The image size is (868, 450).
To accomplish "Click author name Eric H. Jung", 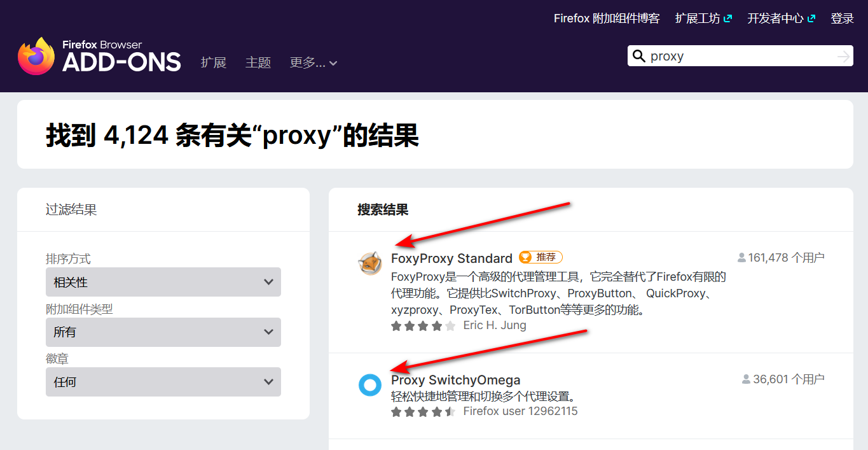I will pos(495,325).
